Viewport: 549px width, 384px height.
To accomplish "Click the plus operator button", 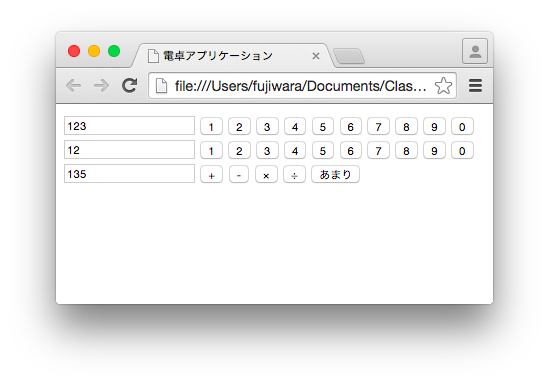I will (x=211, y=174).
